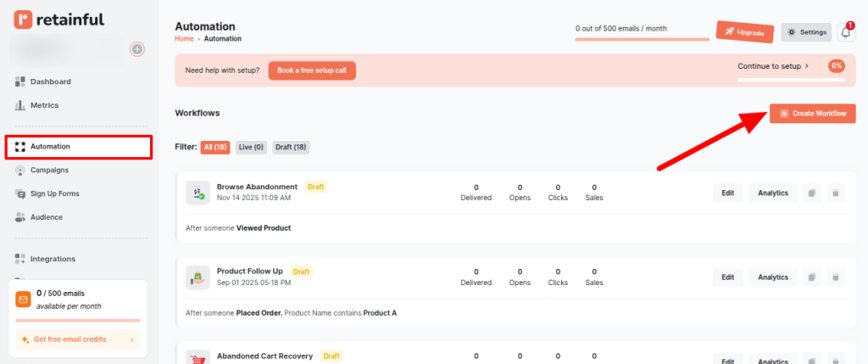Delete the Browse Abandonment workflow
Screen dimensions: 868x364
click(836, 193)
